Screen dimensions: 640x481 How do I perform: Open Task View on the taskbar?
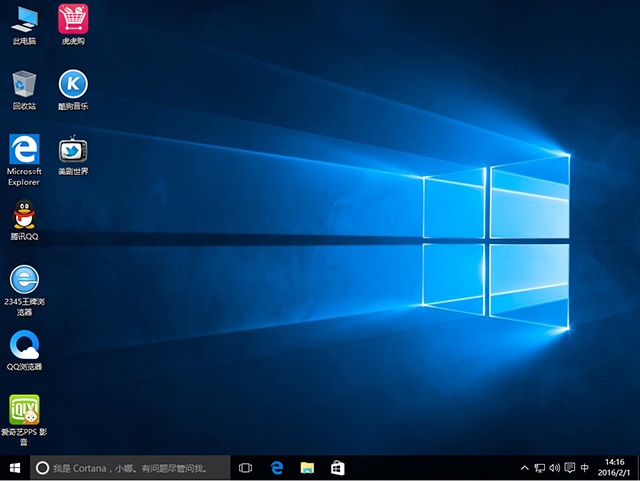[x=246, y=468]
